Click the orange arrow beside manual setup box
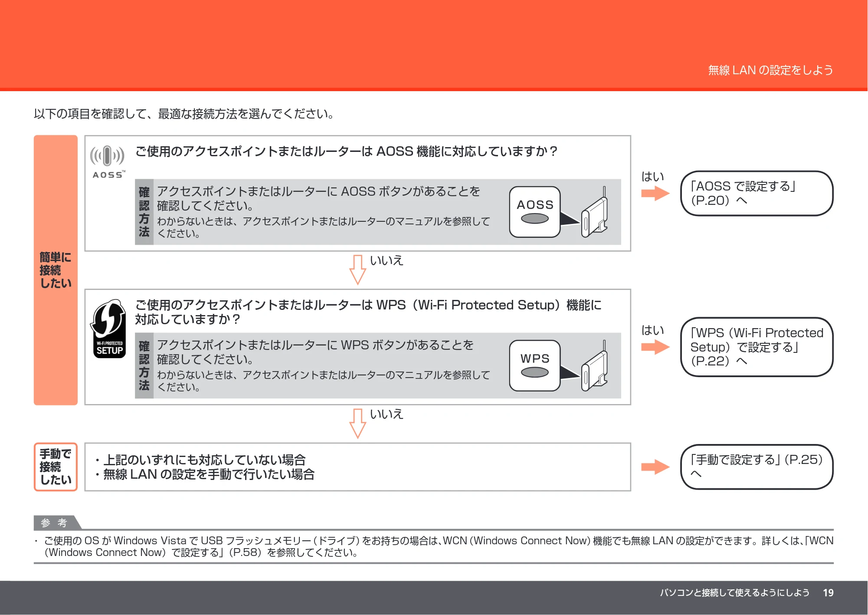 [x=655, y=467]
